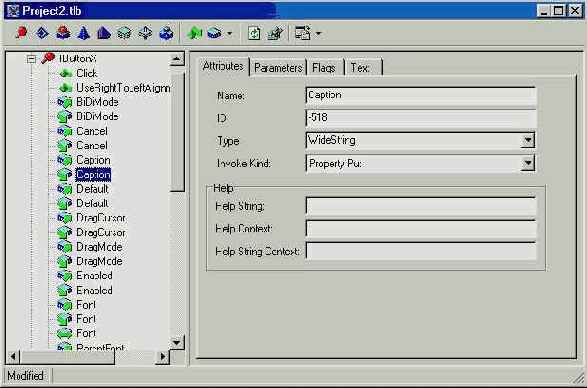The height and width of the screenshot is (388, 587).
Task: Select the New Enum cone icon
Action: click(83, 33)
